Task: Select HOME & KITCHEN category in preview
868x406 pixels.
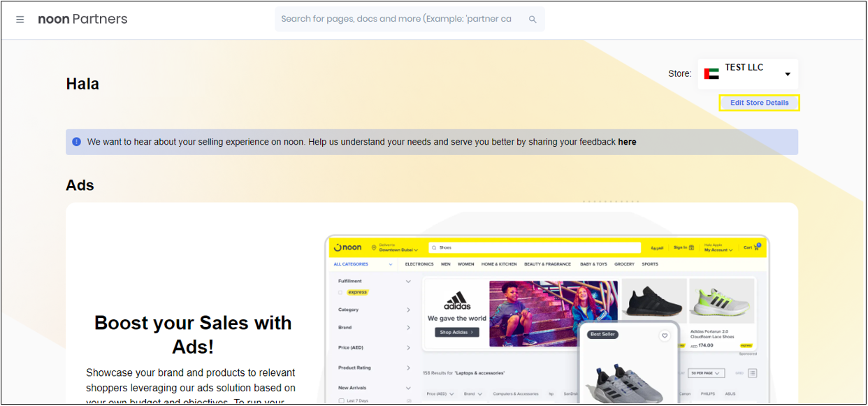Action: pyautogui.click(x=499, y=264)
